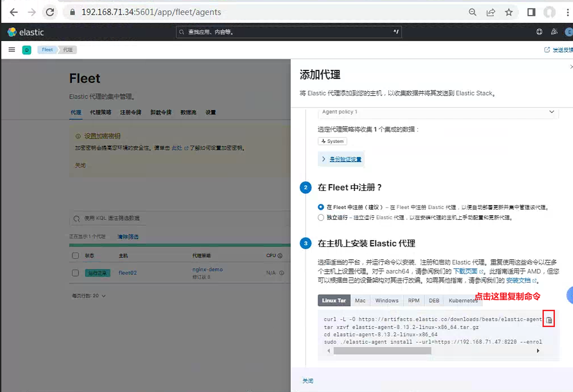
Task: Open the 安装文档 installation docs link
Action: tap(521, 281)
